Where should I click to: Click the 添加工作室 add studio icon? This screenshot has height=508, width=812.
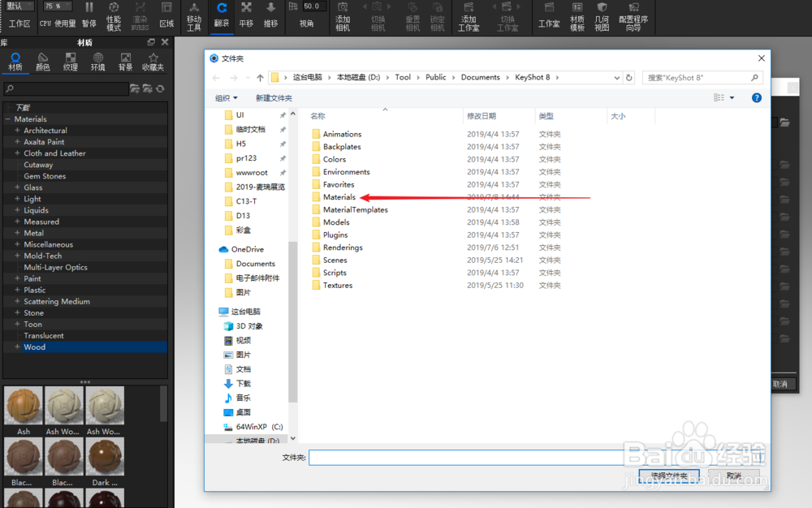(x=469, y=15)
